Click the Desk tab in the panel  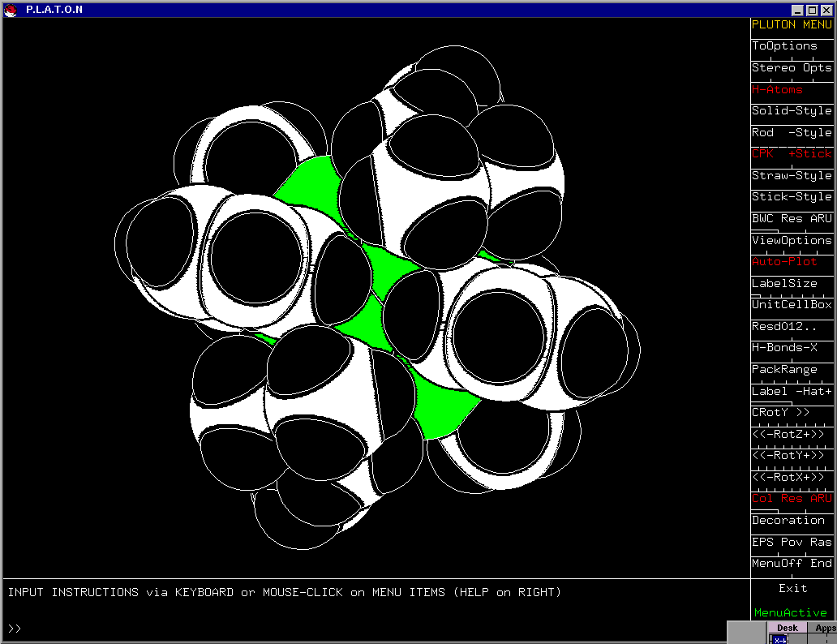pyautogui.click(x=787, y=628)
